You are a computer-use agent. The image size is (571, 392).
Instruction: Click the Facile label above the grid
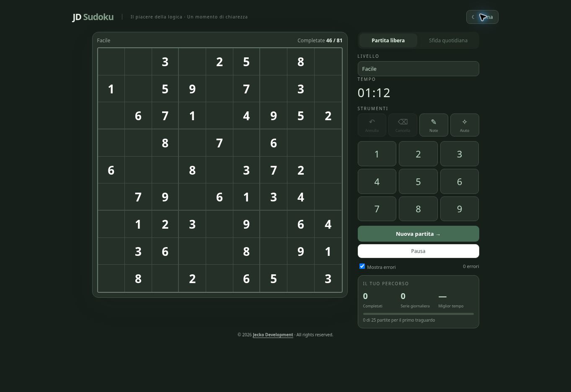(103, 40)
